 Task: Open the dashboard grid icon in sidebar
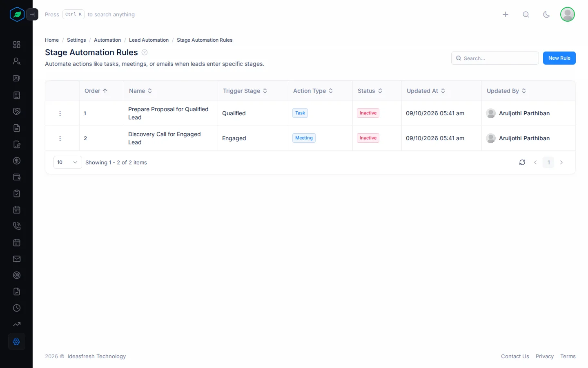click(17, 45)
